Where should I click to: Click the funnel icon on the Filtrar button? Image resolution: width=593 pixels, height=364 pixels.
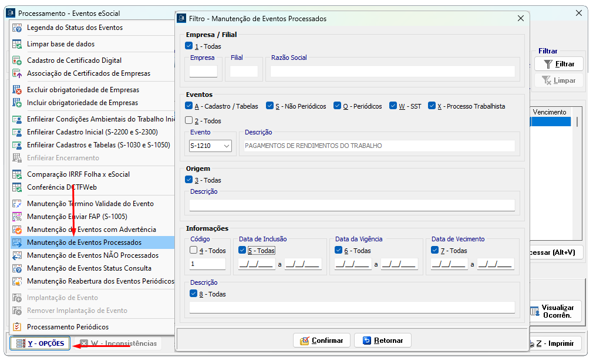548,64
